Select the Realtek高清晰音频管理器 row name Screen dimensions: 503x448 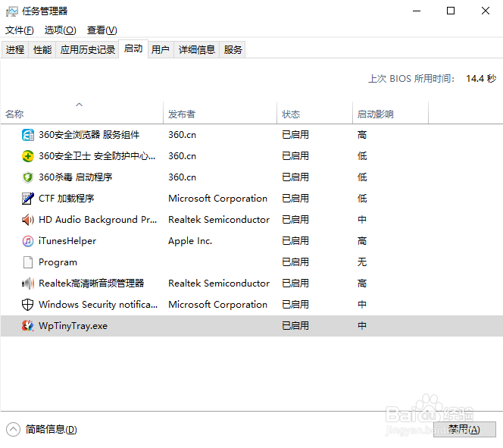tap(92, 284)
